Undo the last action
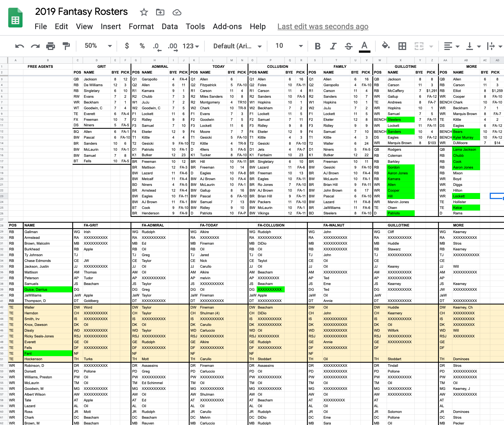This screenshot has height=425, width=504. pyautogui.click(x=20, y=46)
